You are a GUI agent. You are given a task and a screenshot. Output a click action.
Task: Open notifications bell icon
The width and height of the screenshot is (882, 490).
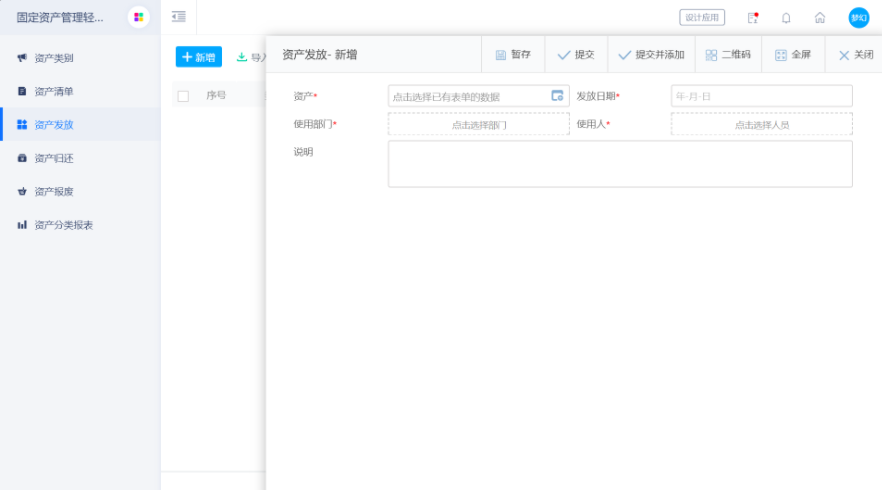(786, 18)
